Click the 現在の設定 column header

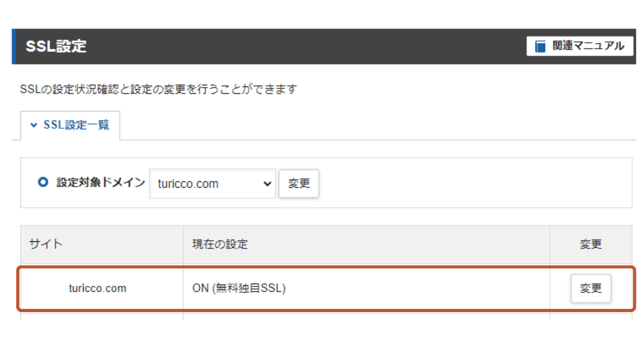click(x=367, y=245)
